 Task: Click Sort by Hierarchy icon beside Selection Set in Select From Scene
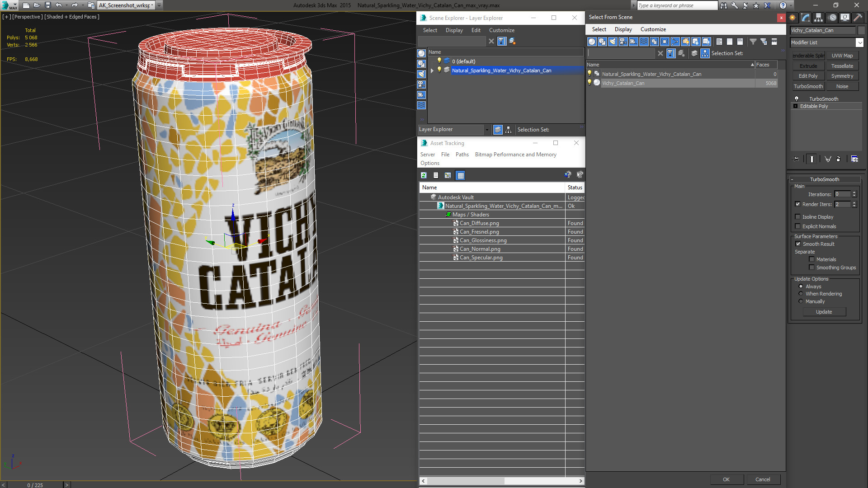click(x=705, y=53)
